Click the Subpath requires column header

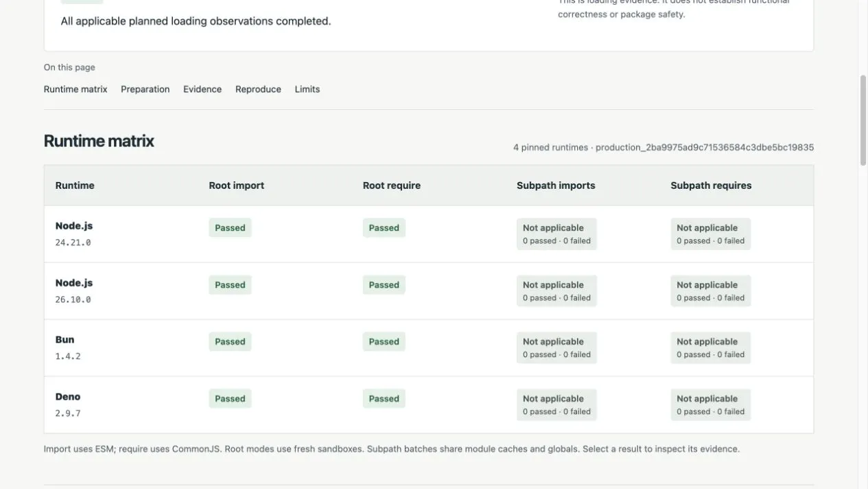point(711,185)
